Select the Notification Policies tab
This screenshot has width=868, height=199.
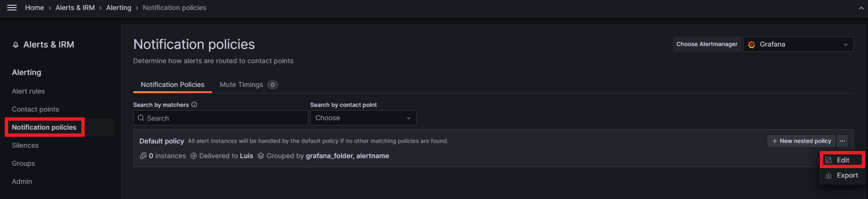(x=172, y=85)
